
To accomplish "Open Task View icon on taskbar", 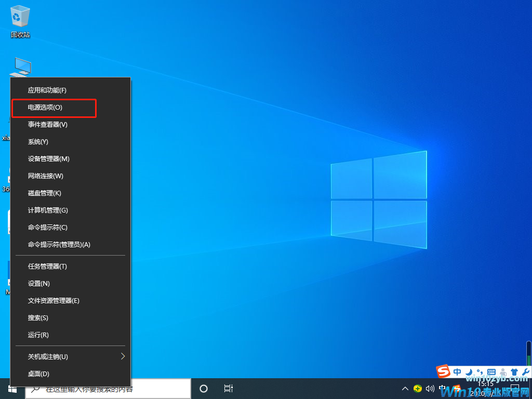I will 228,389.
